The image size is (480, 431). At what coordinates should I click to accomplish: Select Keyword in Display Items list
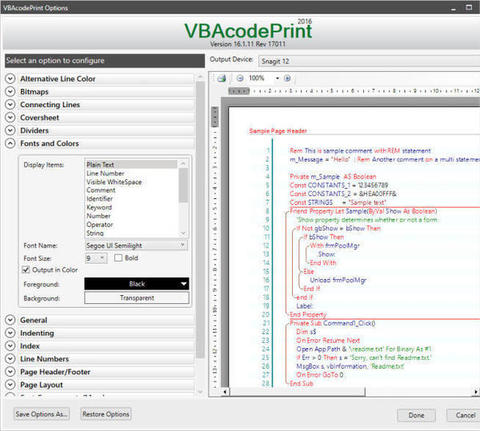131,207
